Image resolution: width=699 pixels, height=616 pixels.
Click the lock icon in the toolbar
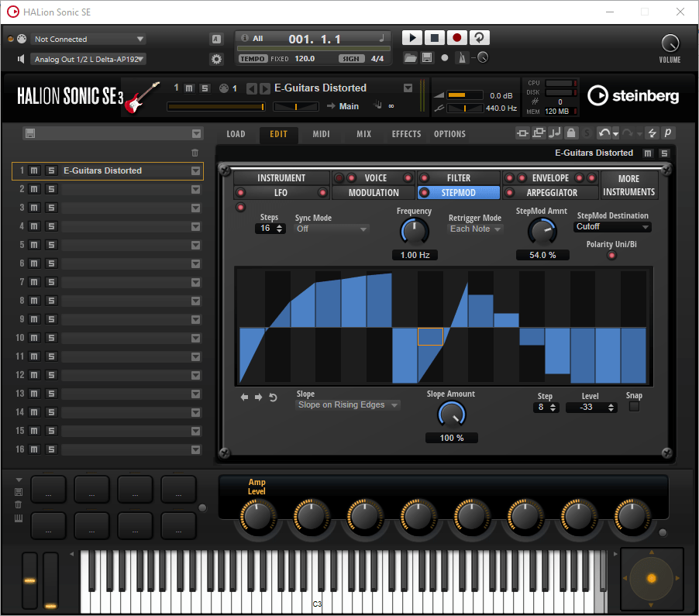click(x=571, y=133)
